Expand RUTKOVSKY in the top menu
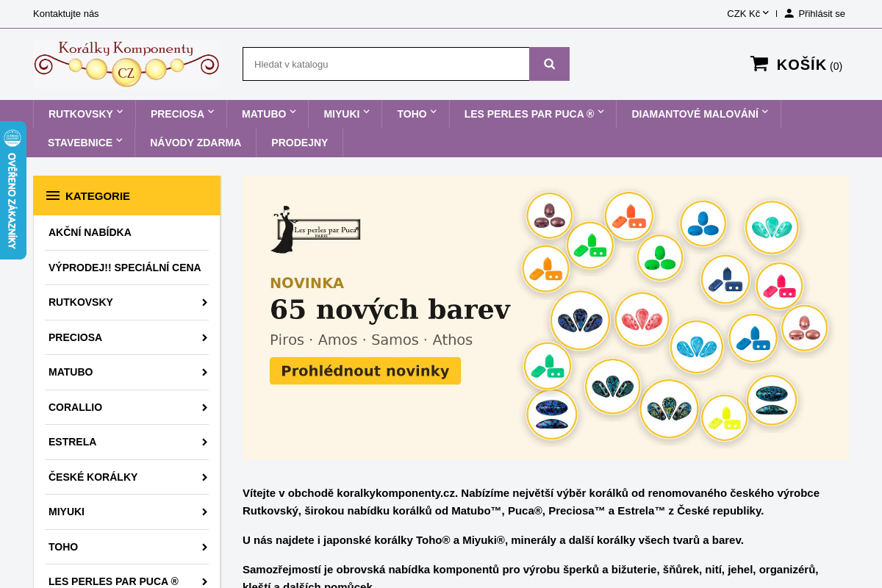 pos(85,114)
